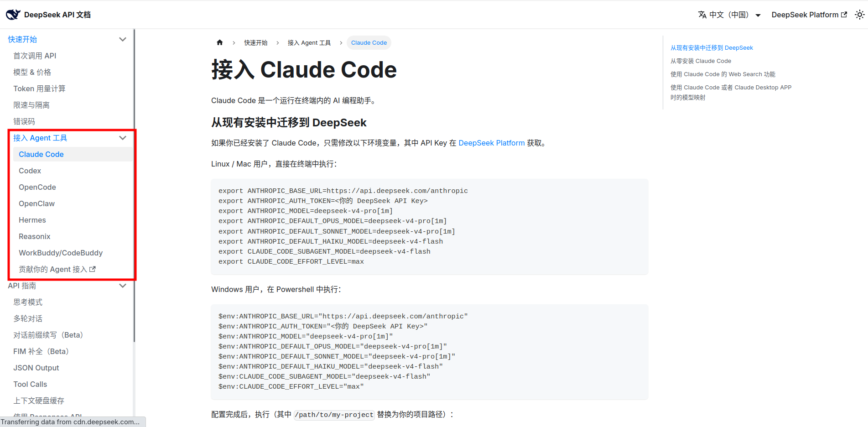This screenshot has width=868, height=427.
Task: Click the 接入 Claude Code page heading
Action: (x=304, y=70)
